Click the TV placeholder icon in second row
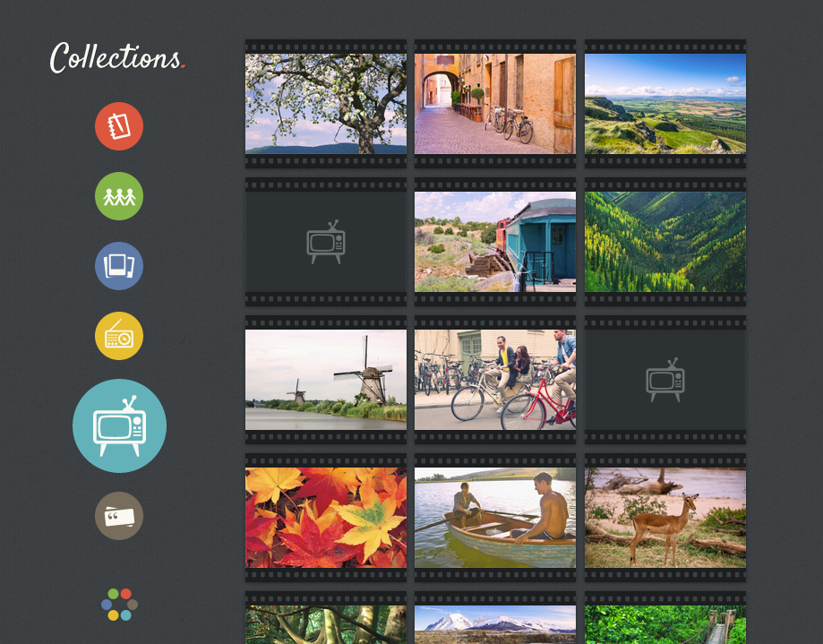823x644 pixels. 326,242
